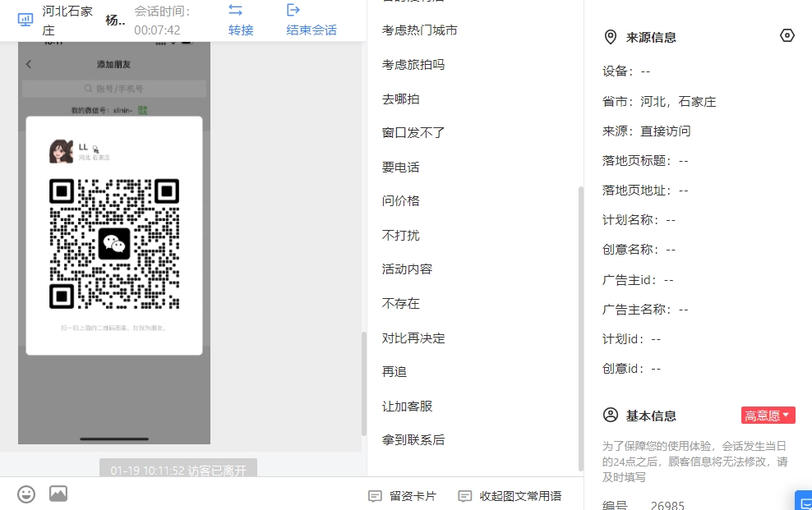812x510 pixels.
Task: Click the send image icon
Action: tap(58, 494)
